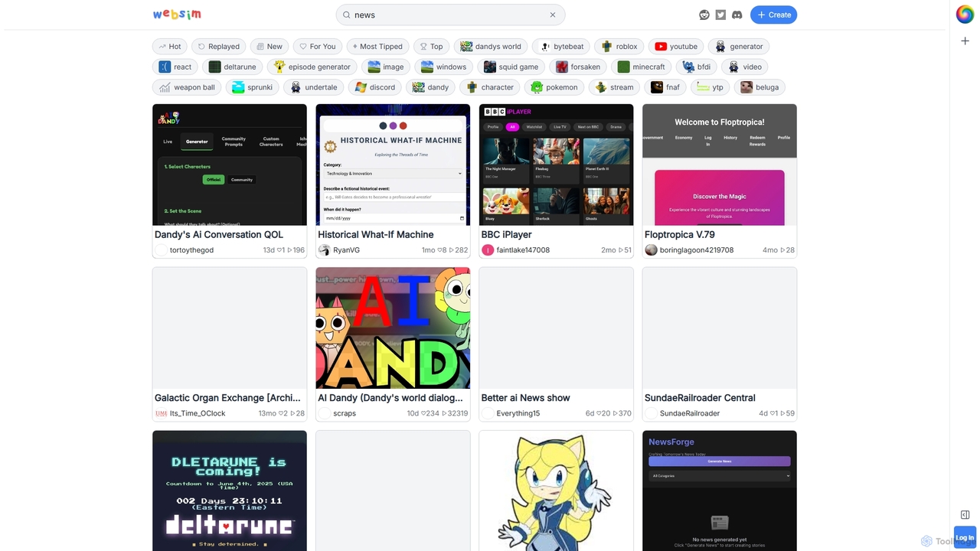Choose the discord tag chip
The width and height of the screenshot is (980, 551).
(375, 87)
